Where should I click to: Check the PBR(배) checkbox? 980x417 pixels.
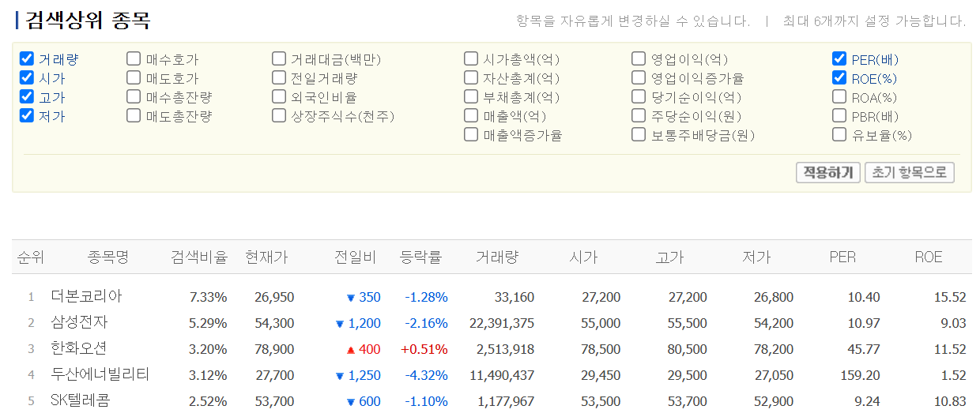839,116
